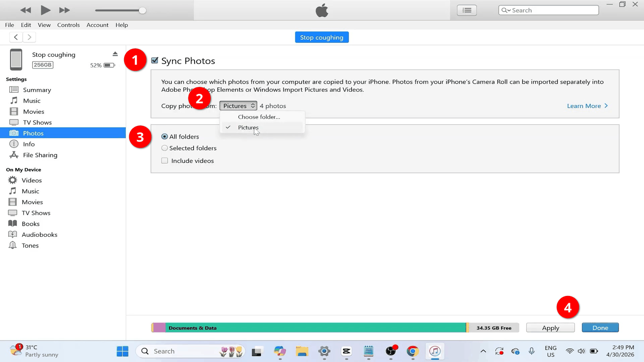Open CapCut icon in the taskbar
The width and height of the screenshot is (644, 362).
[346, 351]
